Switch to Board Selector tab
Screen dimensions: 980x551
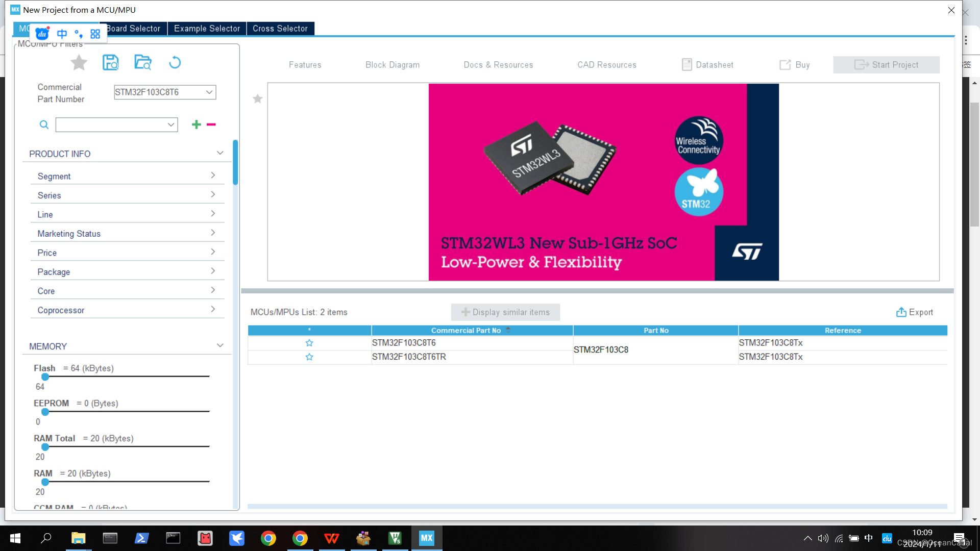pyautogui.click(x=134, y=29)
